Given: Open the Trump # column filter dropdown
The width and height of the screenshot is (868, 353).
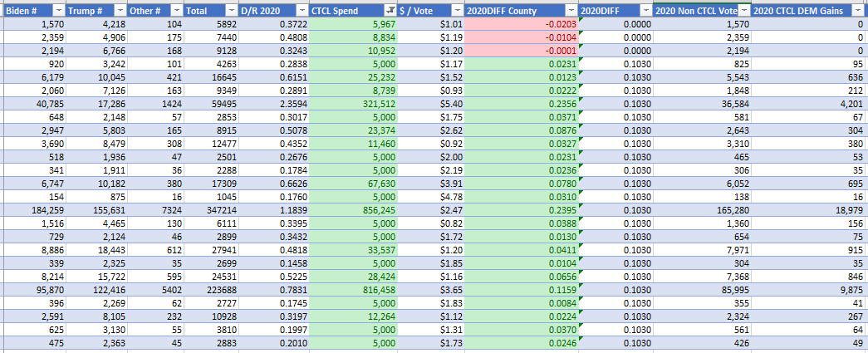Looking at the screenshot, I should pyautogui.click(x=120, y=11).
